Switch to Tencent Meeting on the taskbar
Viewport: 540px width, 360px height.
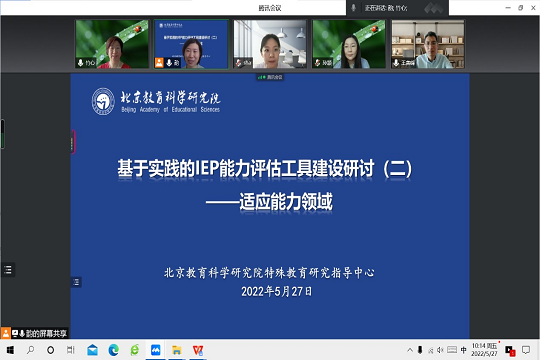(x=155, y=350)
